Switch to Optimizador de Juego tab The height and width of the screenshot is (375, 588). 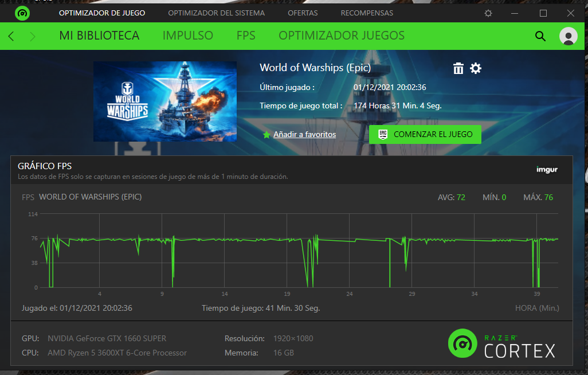click(102, 13)
